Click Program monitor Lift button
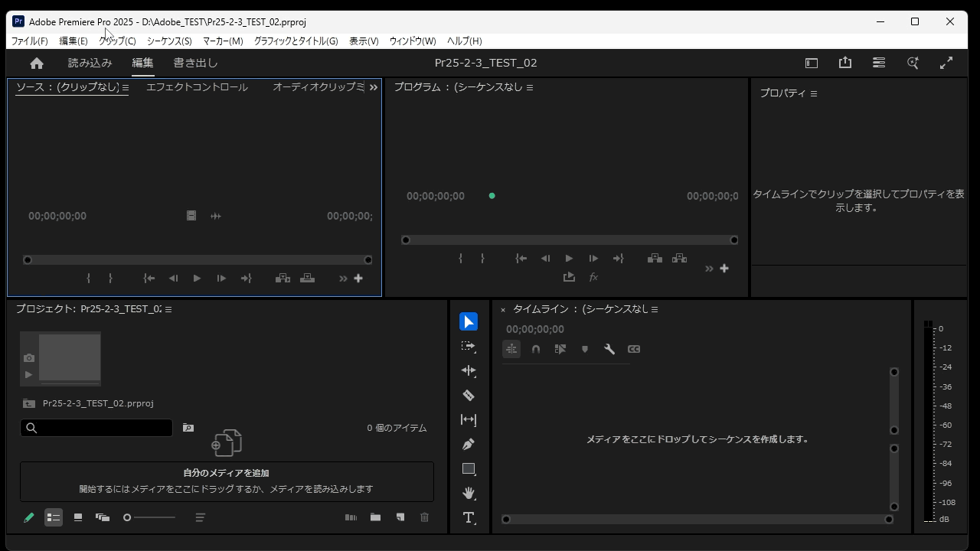The image size is (980, 551). coord(655,259)
